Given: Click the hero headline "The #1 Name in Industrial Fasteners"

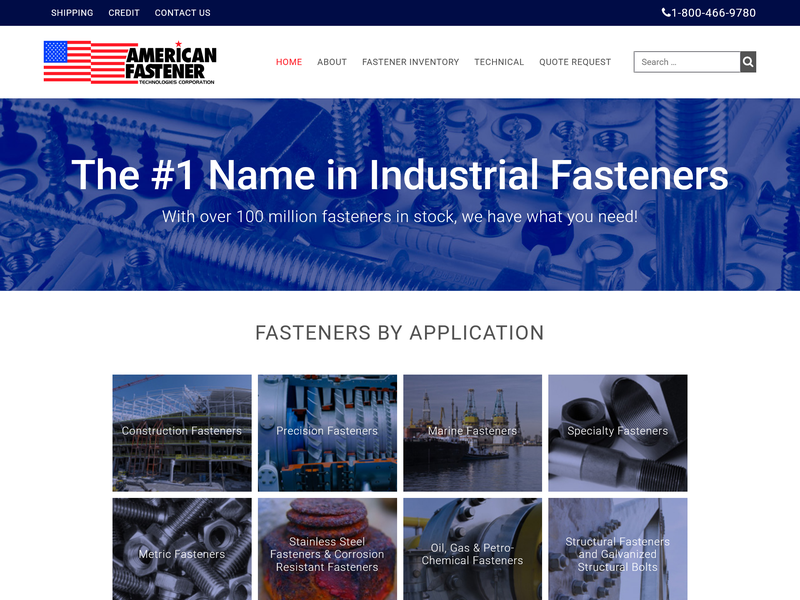Looking at the screenshot, I should [x=400, y=174].
